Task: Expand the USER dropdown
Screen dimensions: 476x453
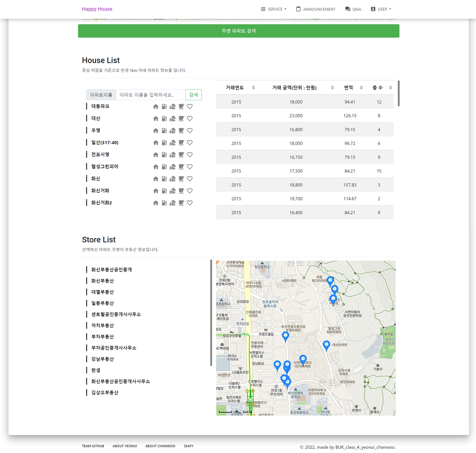Action: tap(381, 9)
